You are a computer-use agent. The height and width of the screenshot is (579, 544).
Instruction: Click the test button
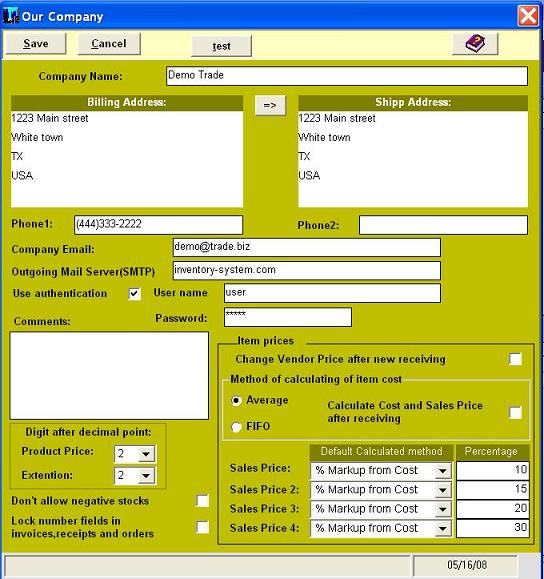click(x=222, y=46)
